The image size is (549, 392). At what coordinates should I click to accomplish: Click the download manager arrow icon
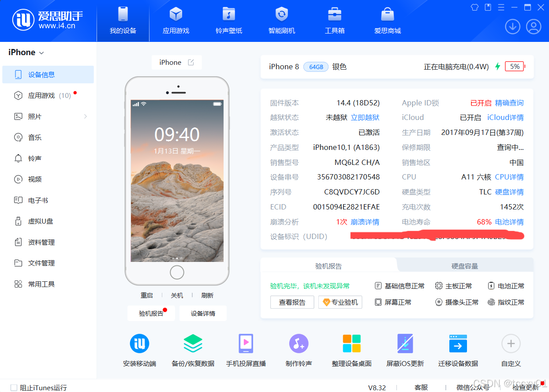(512, 27)
